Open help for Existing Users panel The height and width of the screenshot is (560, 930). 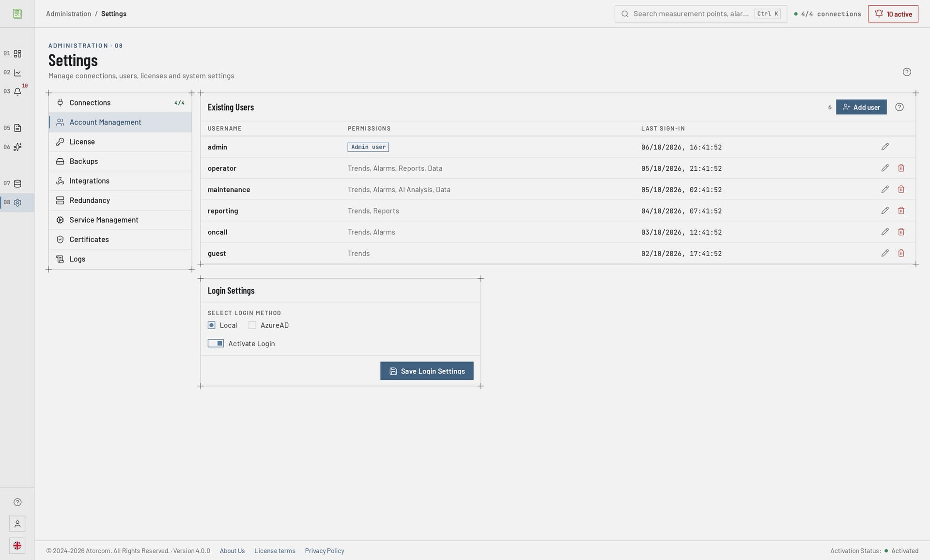tap(899, 107)
